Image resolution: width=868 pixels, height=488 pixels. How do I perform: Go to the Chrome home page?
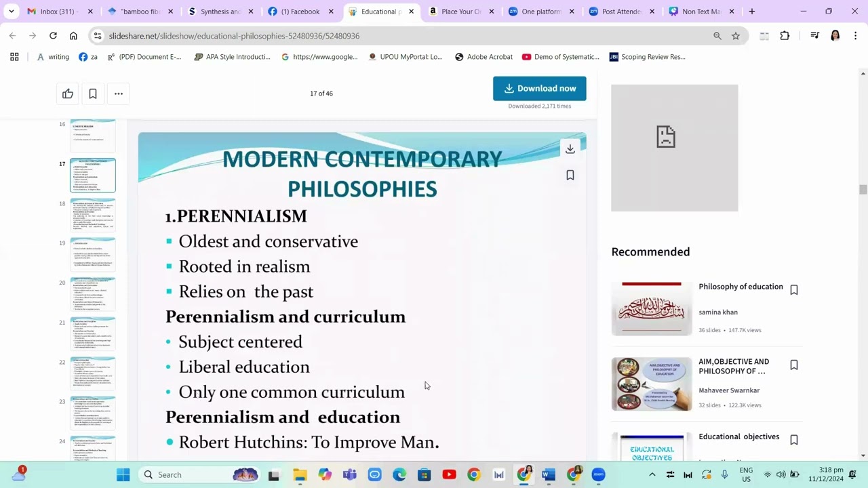[73, 36]
